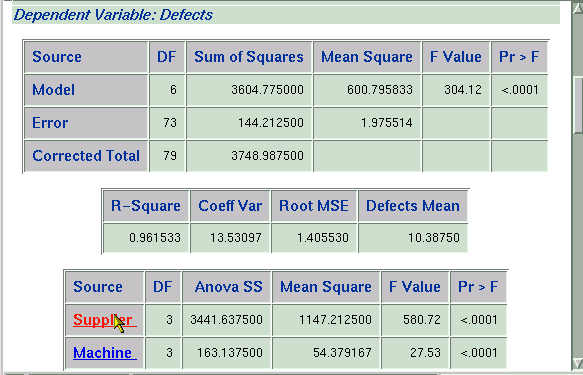Click the Error mean square 1.975514
Image resolution: width=583 pixels, height=375 pixels.
(x=387, y=123)
